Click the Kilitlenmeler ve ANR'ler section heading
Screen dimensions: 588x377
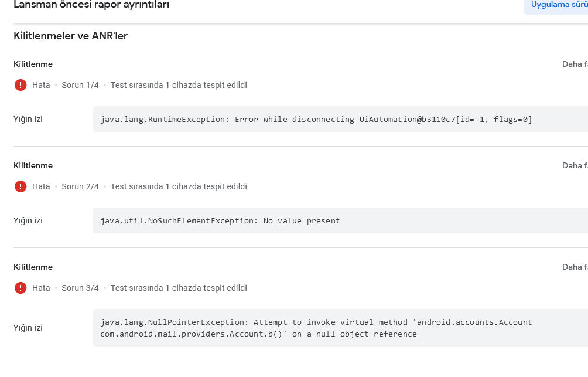point(70,36)
